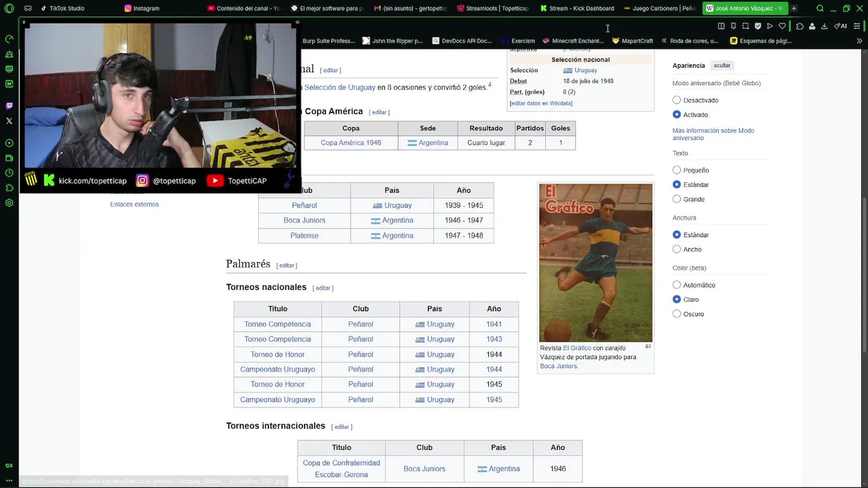Select Estándar width option

tap(677, 235)
